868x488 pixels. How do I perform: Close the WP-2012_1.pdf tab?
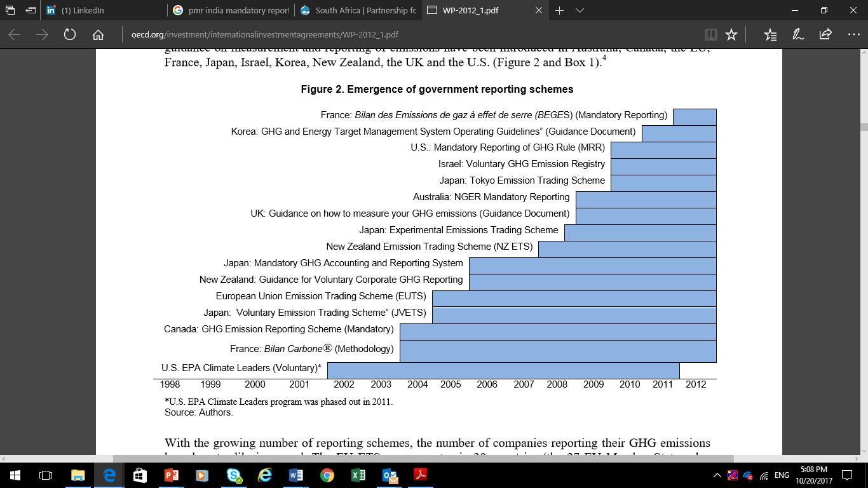point(539,10)
